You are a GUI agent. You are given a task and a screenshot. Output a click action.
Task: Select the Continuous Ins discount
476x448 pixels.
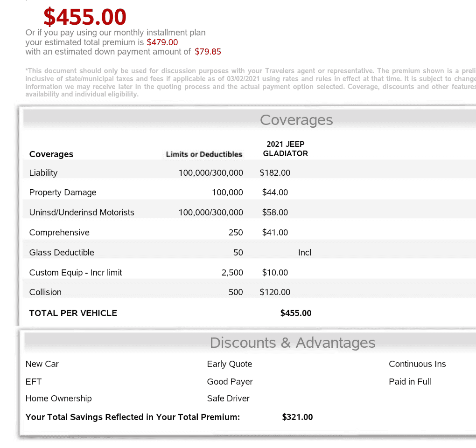tap(417, 364)
